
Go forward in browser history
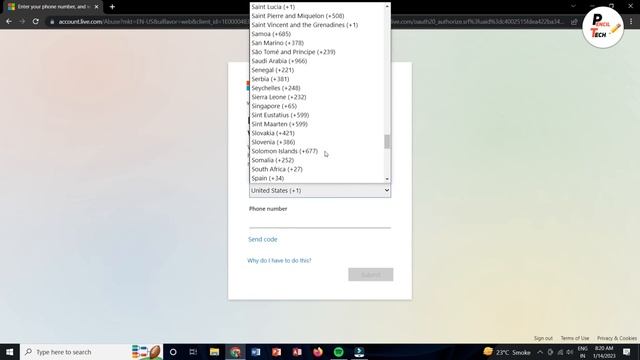pyautogui.click(x=22, y=21)
